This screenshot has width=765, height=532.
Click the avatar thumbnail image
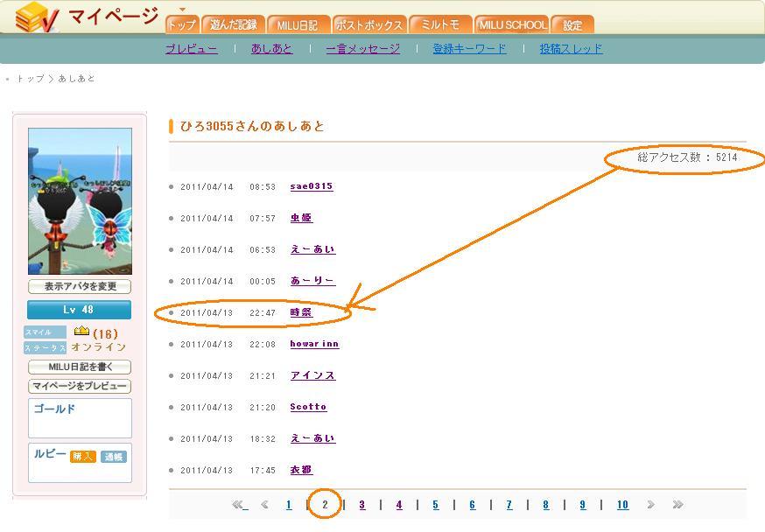tap(80, 201)
